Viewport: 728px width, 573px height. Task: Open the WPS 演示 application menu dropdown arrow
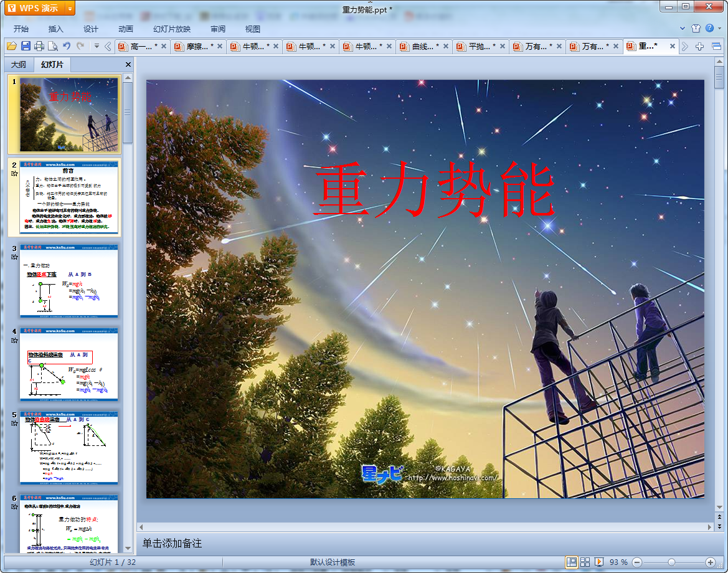point(70,8)
